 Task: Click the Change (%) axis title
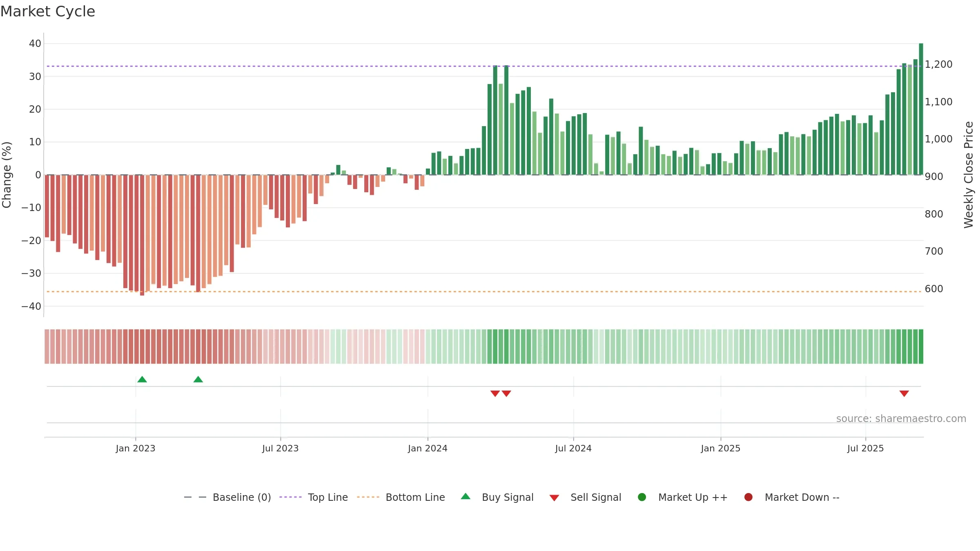7,175
